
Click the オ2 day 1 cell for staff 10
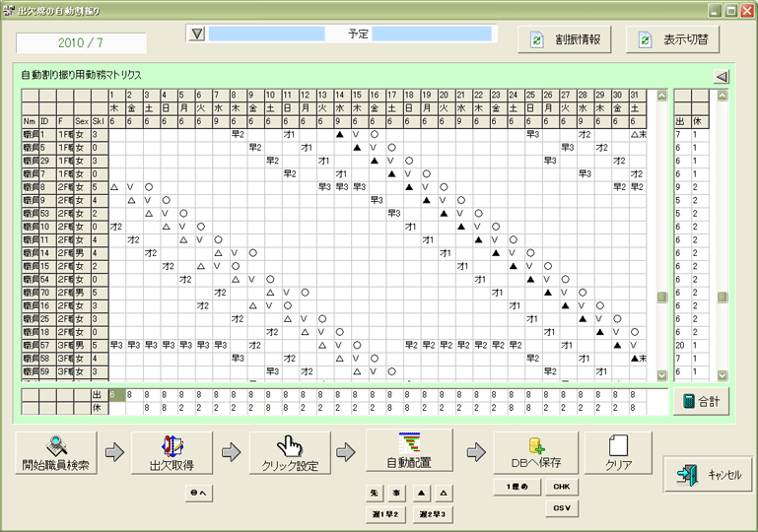[x=116, y=227]
